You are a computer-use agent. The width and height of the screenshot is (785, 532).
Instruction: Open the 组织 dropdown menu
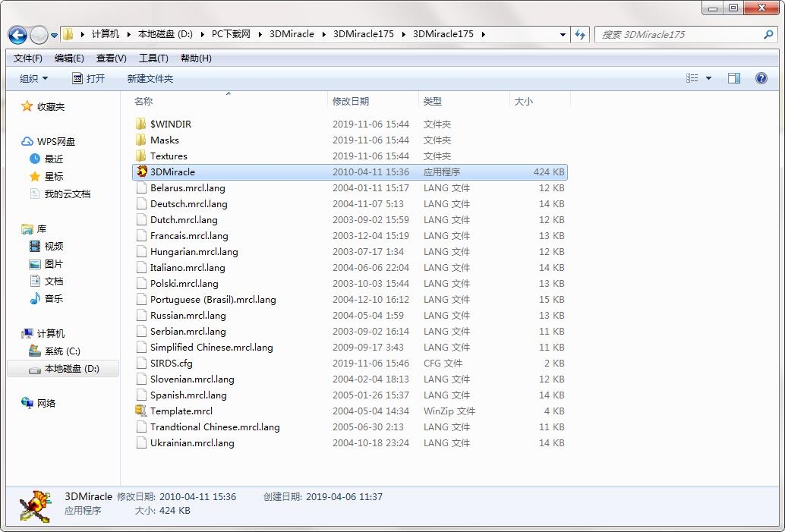[33, 79]
